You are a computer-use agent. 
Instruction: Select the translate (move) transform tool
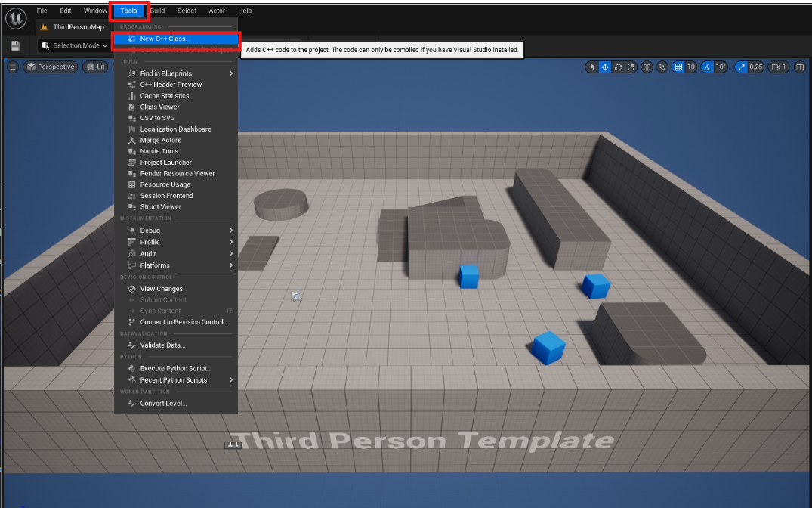tap(605, 67)
